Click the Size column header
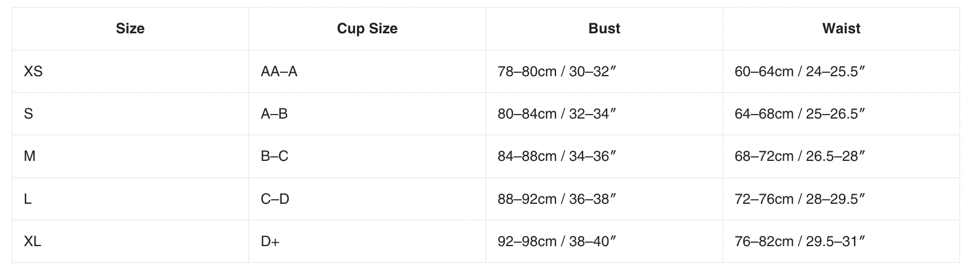This screenshot has width=980, height=280. pos(130,29)
